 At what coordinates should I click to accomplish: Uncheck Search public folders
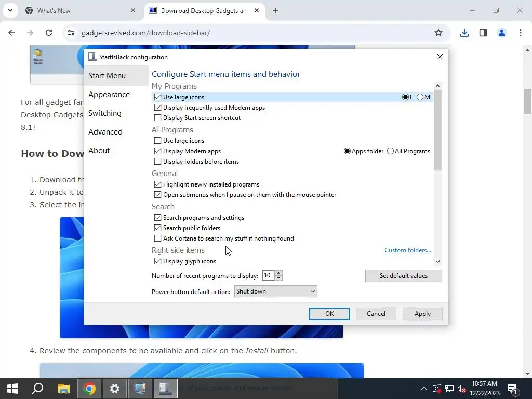[x=157, y=228]
